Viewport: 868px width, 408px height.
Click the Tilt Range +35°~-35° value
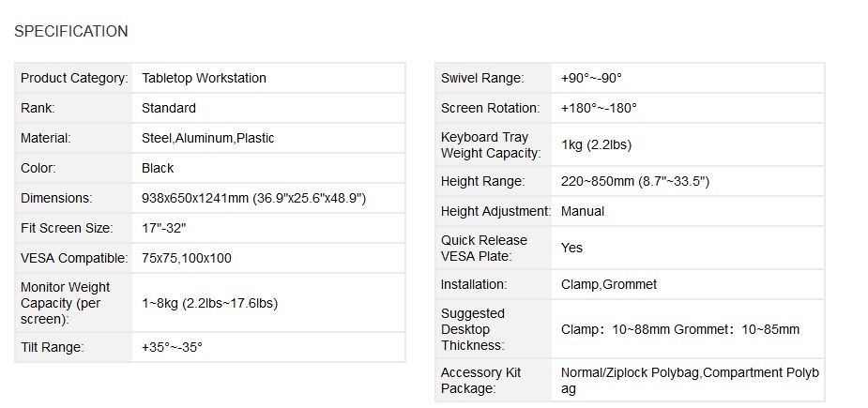coord(172,348)
